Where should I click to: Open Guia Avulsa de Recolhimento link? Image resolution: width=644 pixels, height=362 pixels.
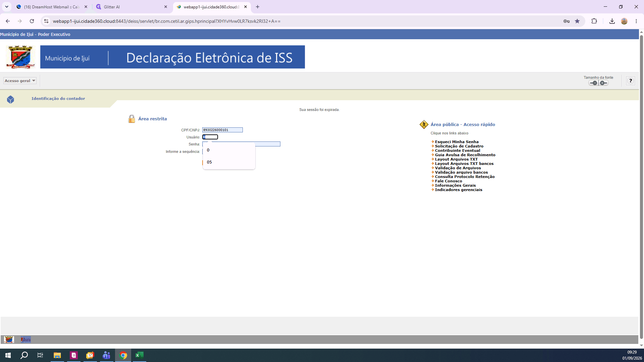(x=465, y=155)
